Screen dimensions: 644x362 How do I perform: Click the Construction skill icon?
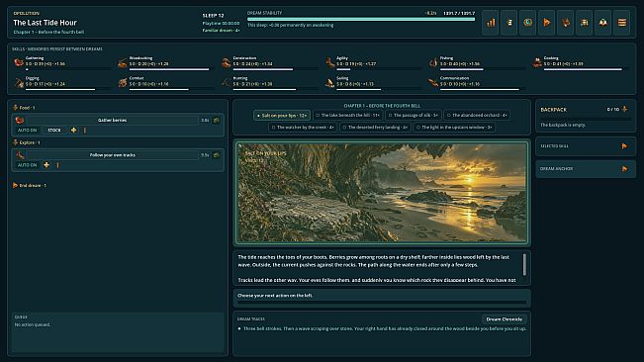(x=226, y=62)
